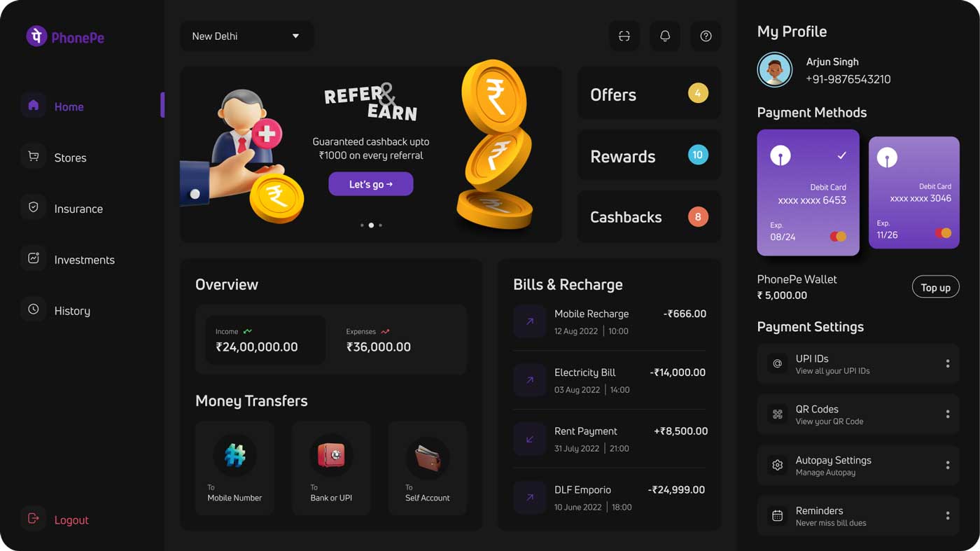Click the Top up wallet button
980x551 pixels.
[x=935, y=287]
